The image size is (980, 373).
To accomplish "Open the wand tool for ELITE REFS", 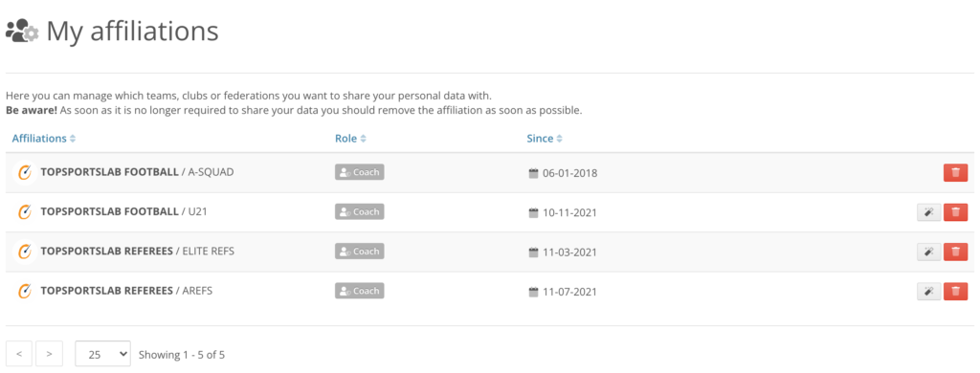I will click(928, 252).
